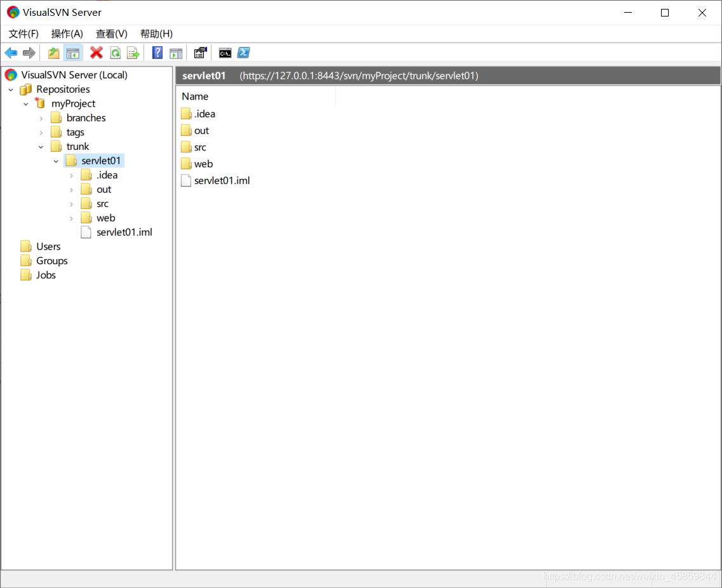722x588 pixels.
Task: Click the Export List icon
Action: tap(133, 53)
